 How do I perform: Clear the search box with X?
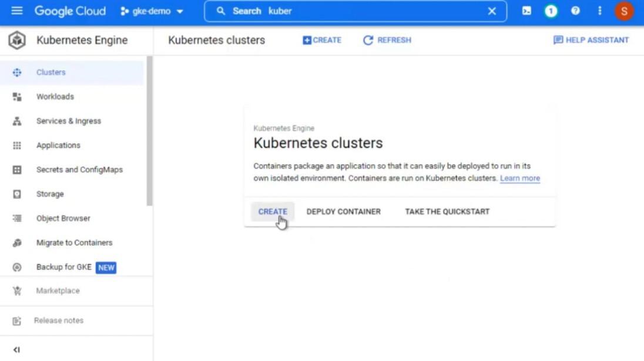(x=492, y=11)
